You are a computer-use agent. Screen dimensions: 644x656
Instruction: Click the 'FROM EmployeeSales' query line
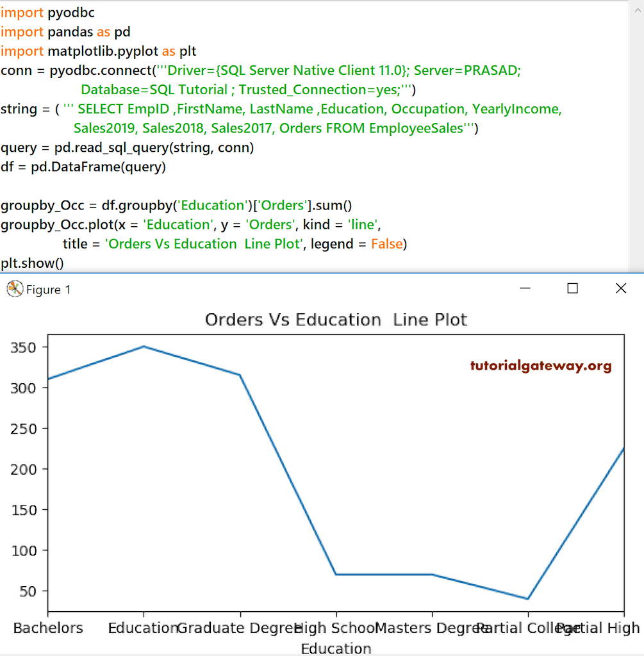click(x=276, y=128)
